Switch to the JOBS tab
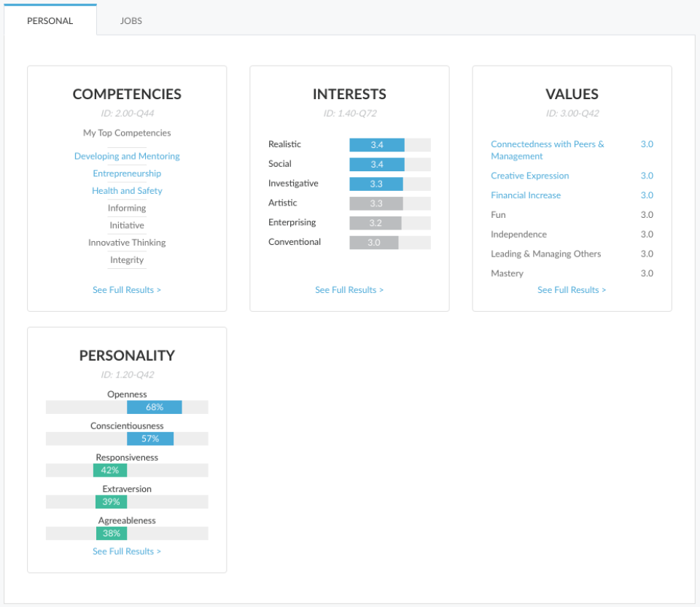 pyautogui.click(x=131, y=21)
